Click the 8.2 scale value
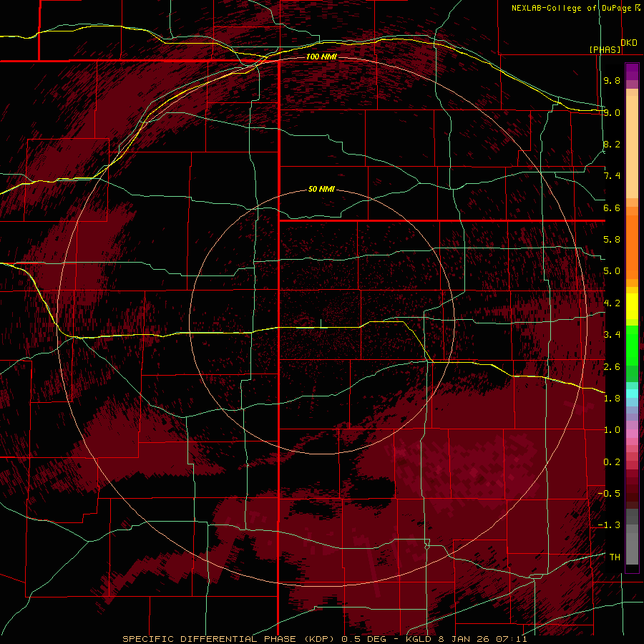 tap(612, 144)
